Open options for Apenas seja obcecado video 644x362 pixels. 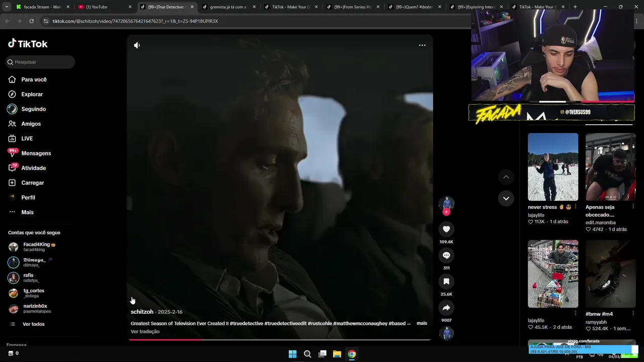coord(633,207)
